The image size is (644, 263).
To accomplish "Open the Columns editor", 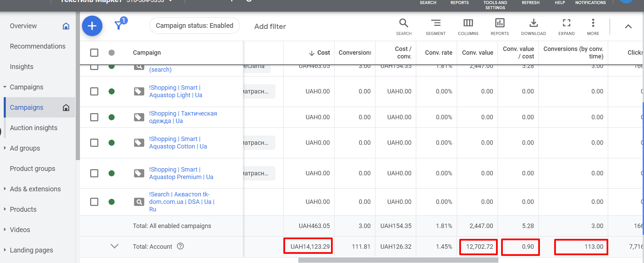I will pyautogui.click(x=468, y=27).
